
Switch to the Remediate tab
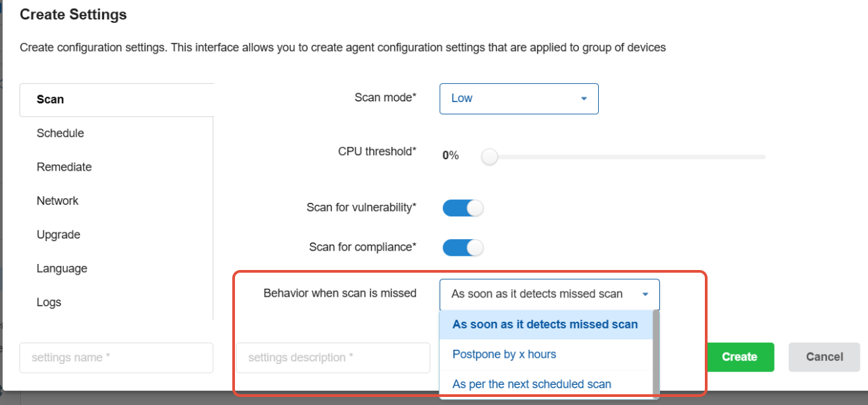pyautogui.click(x=64, y=167)
